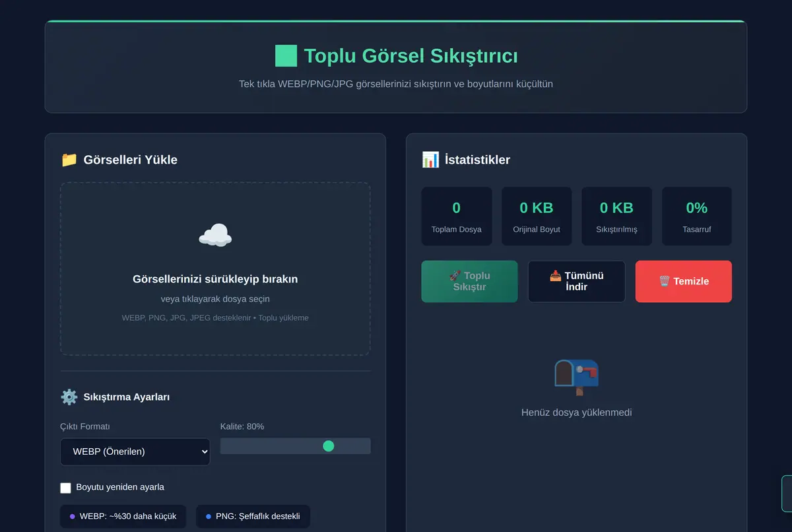Click the 'Görsellerinizi sürükleyip bırakın' text

215,279
